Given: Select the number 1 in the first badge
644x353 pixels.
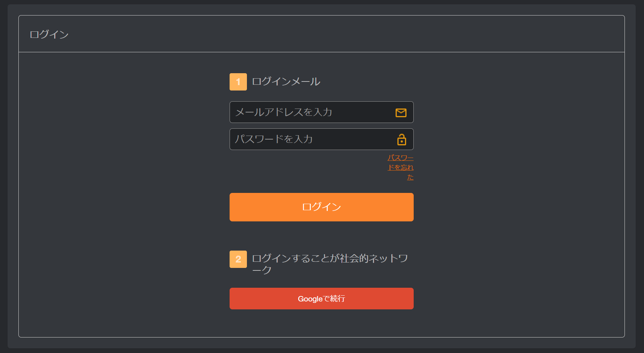Looking at the screenshot, I should 238,82.
